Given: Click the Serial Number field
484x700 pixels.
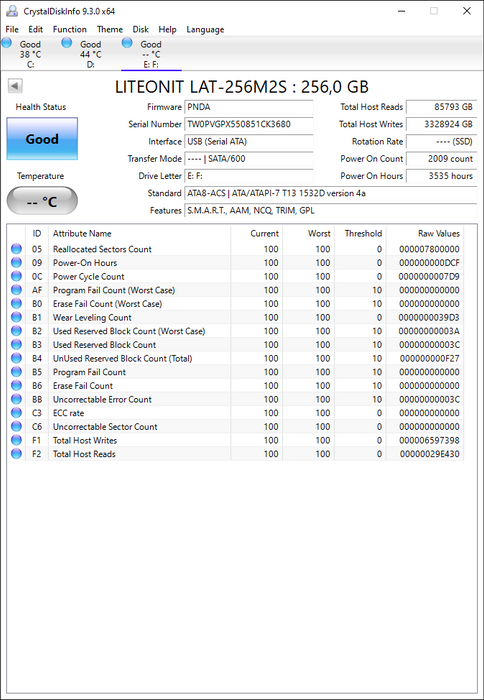Looking at the screenshot, I should [249, 124].
